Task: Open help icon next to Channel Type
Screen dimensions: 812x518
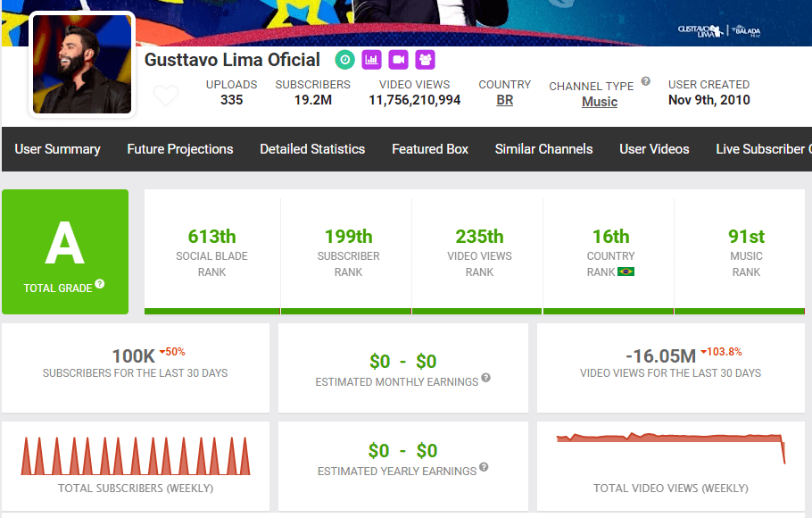Action: tap(646, 81)
